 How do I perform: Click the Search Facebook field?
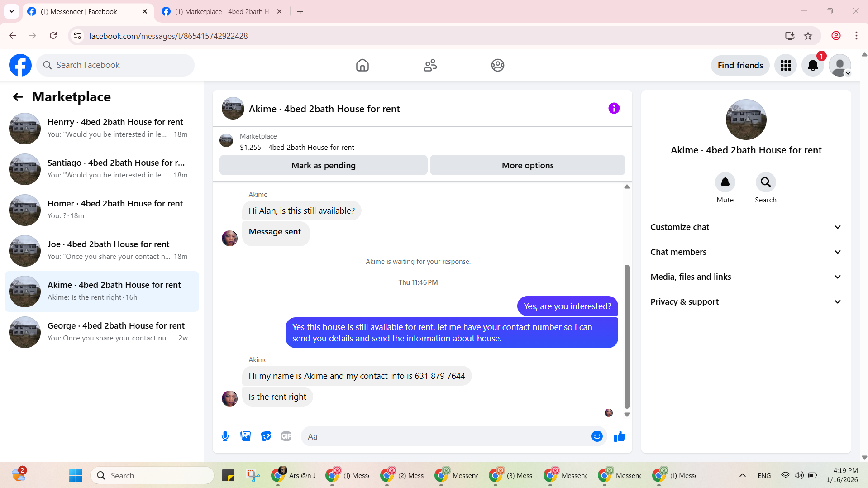(115, 65)
